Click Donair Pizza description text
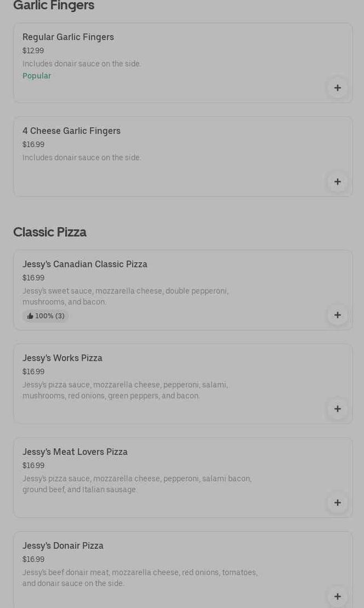364x608 pixels. [140, 578]
